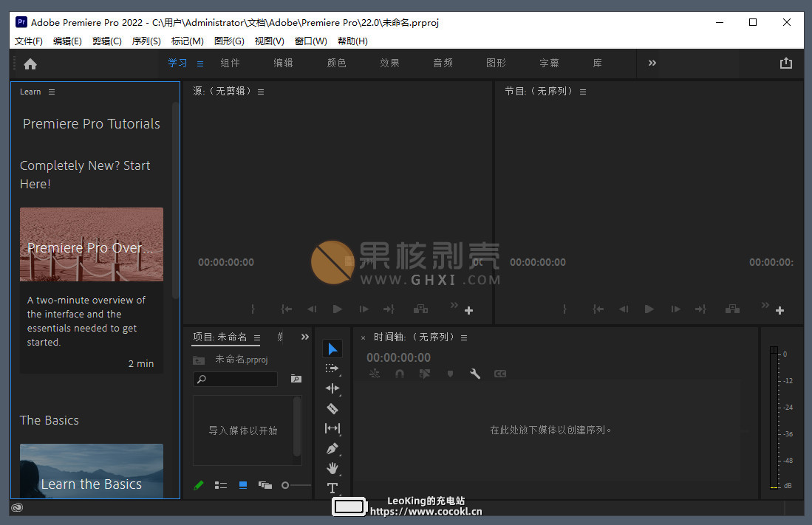The width and height of the screenshot is (812, 525).
Task: Open the Source monitor panel menu
Action: click(261, 92)
